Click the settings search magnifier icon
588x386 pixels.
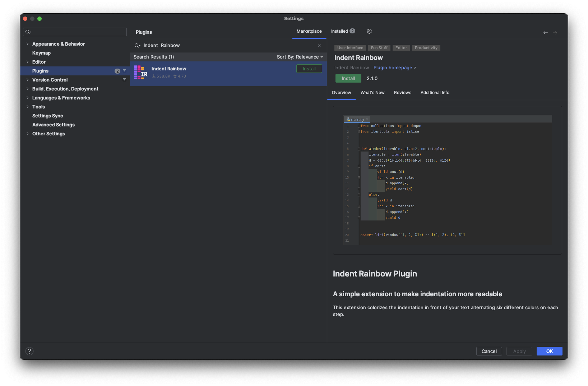coord(28,32)
